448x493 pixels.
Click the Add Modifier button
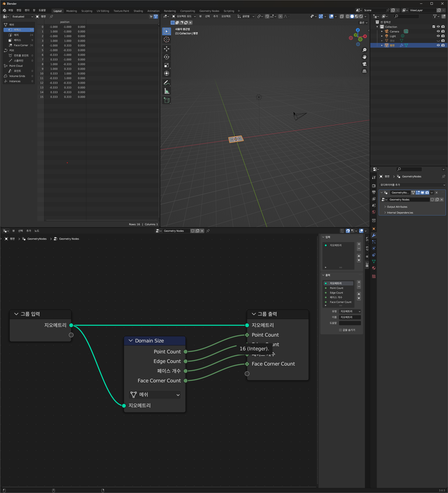[x=412, y=185]
